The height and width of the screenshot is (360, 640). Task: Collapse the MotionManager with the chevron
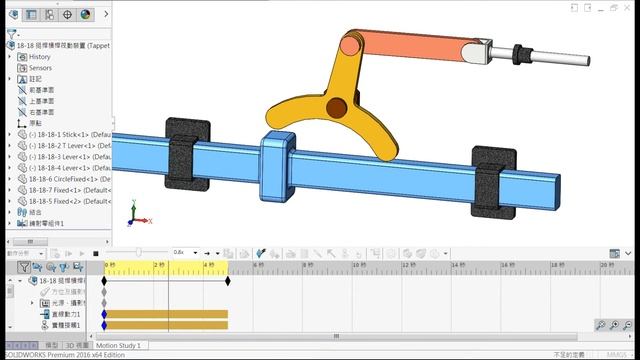(628, 253)
